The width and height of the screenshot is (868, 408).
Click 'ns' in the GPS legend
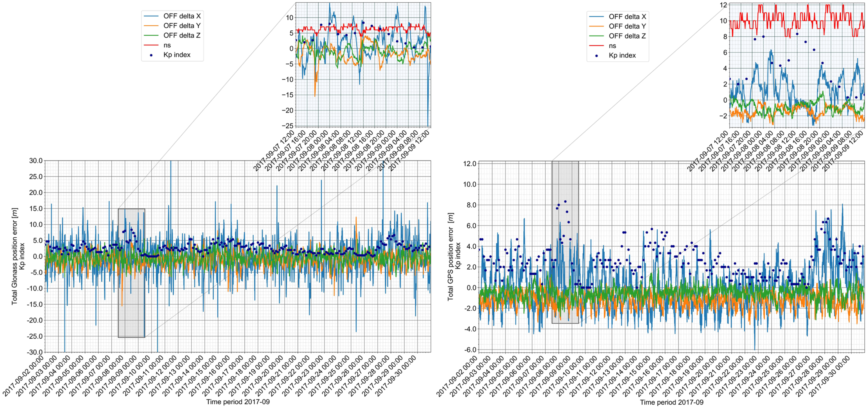coord(613,46)
